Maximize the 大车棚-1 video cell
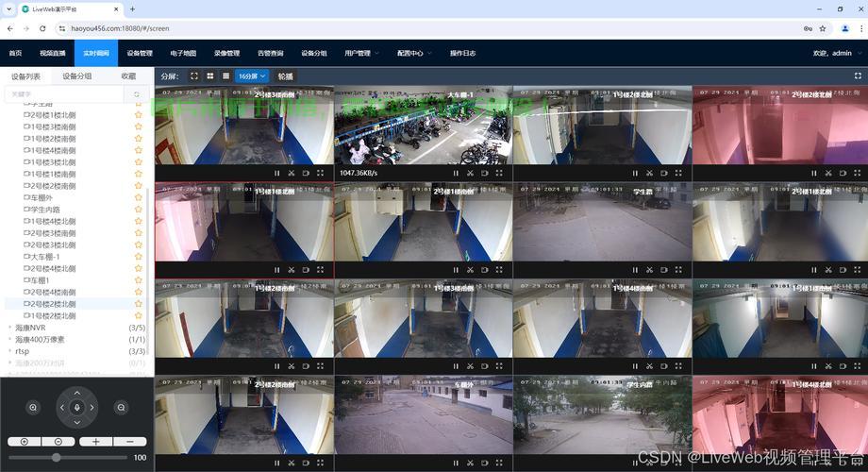The width and height of the screenshot is (868, 472). click(499, 173)
